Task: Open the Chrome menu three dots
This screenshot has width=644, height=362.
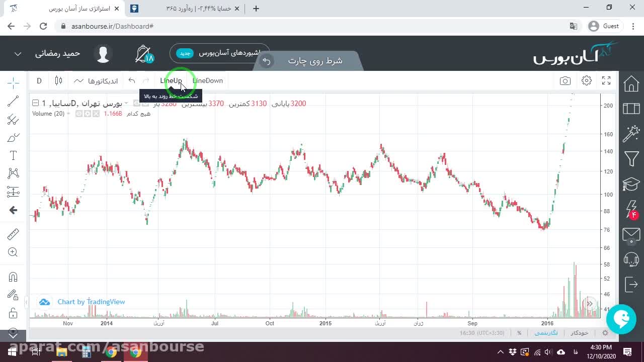Action: [x=632, y=26]
